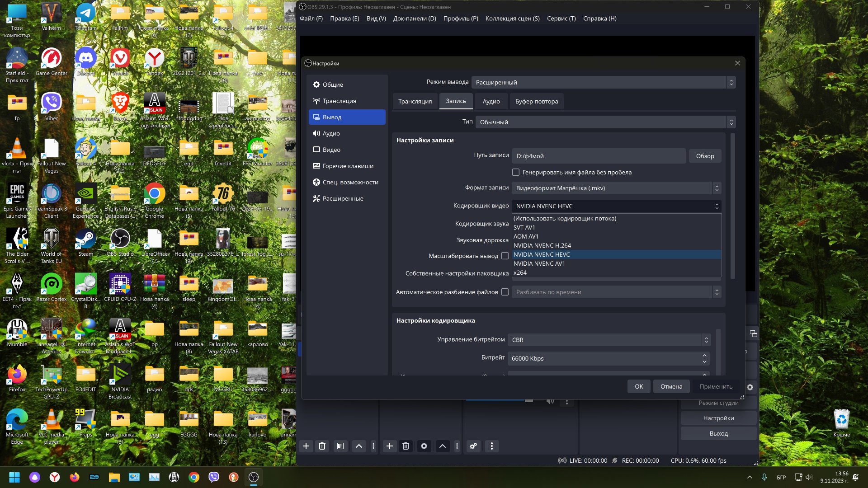
Task: Toggle the Масштабировать вывод checkbox
Action: [x=505, y=256]
